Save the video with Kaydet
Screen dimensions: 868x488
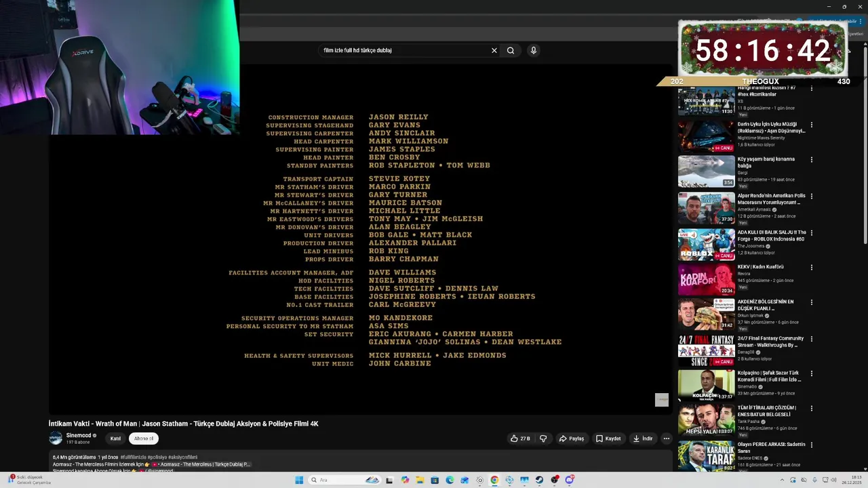[x=608, y=439]
